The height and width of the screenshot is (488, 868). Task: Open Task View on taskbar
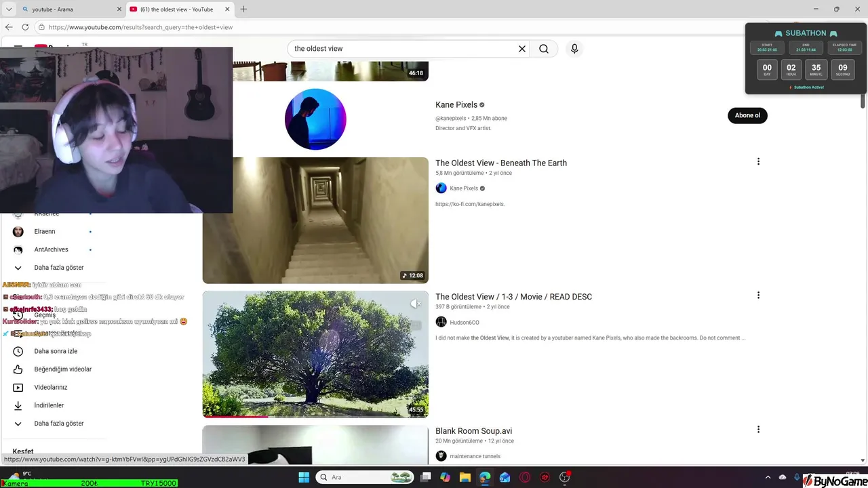coord(425,477)
